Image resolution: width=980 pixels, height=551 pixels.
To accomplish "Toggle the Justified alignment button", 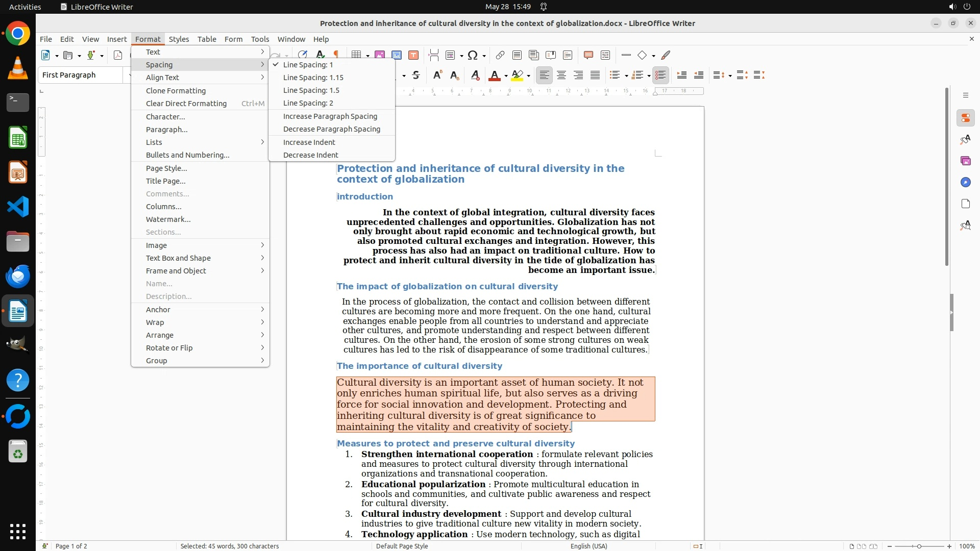I will pyautogui.click(x=595, y=76).
